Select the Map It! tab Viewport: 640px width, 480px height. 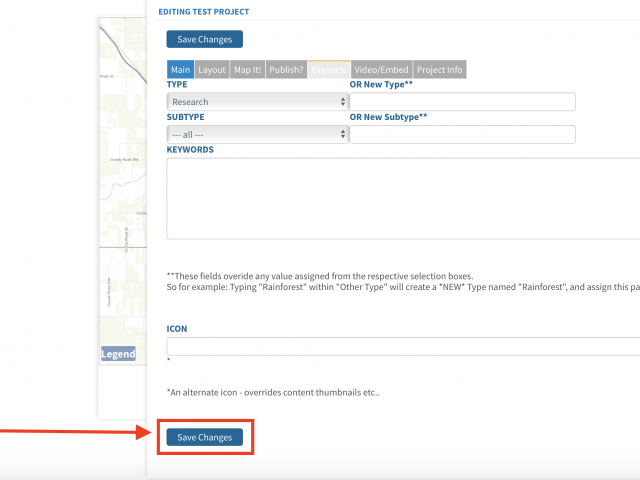click(249, 70)
